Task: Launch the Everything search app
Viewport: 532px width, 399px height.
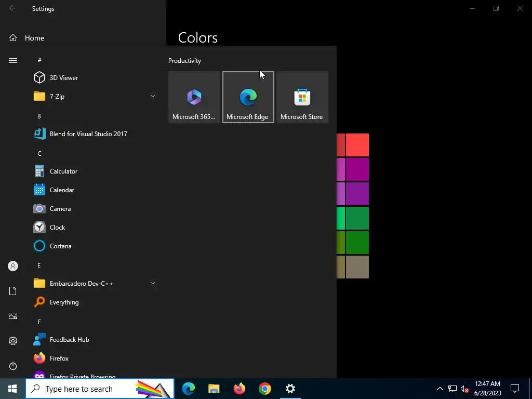Action: [95, 302]
